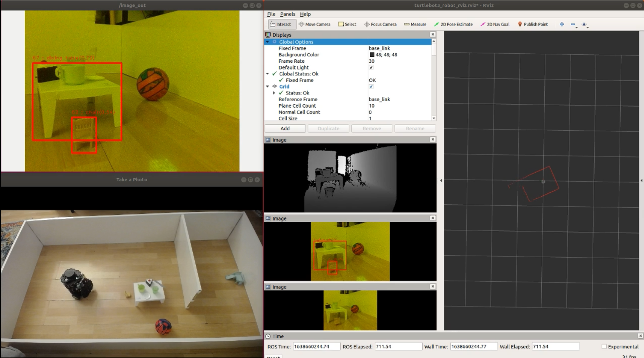644x358 pixels.
Task: Expand the Grid Status: Ok row
Action: [274, 93]
